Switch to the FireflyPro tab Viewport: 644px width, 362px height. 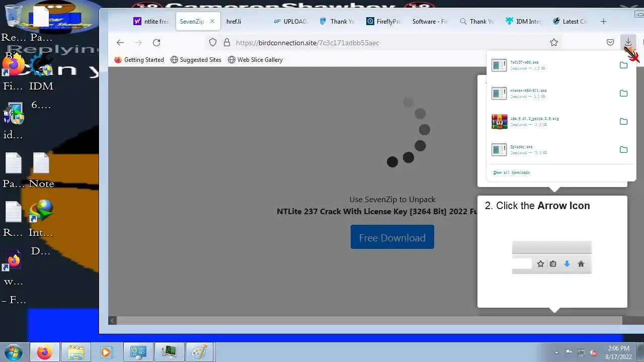tap(383, 22)
